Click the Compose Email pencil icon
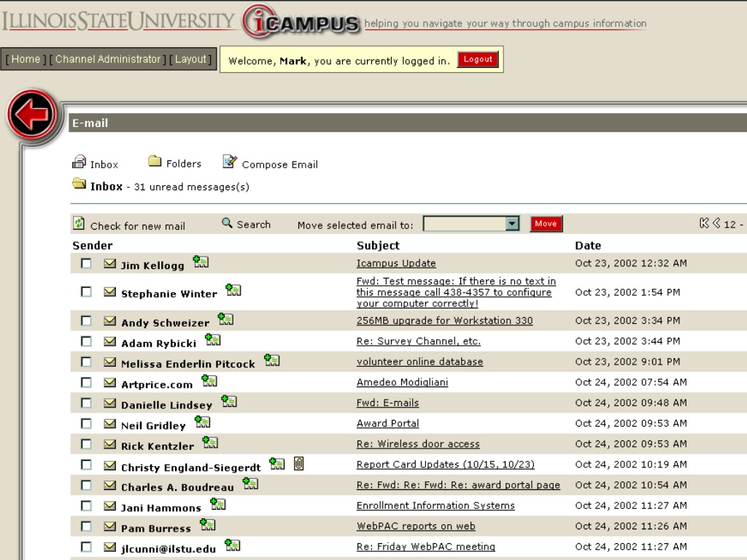This screenshot has height=560, width=747. pyautogui.click(x=230, y=162)
